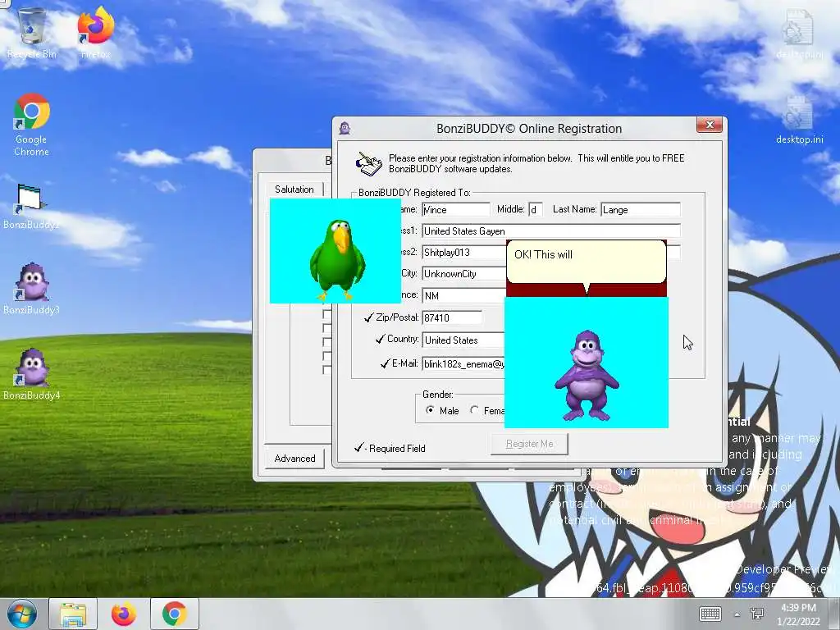Image resolution: width=840 pixels, height=630 pixels.
Task: Click the Last Name field containing Lange
Action: tap(641, 209)
